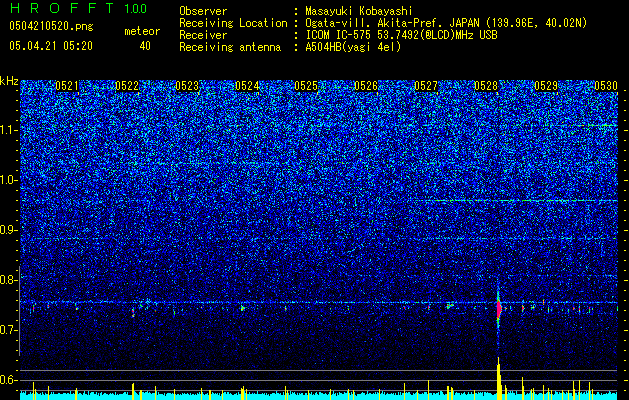Click the 0521 time marker
629x400 pixels.
point(67,86)
